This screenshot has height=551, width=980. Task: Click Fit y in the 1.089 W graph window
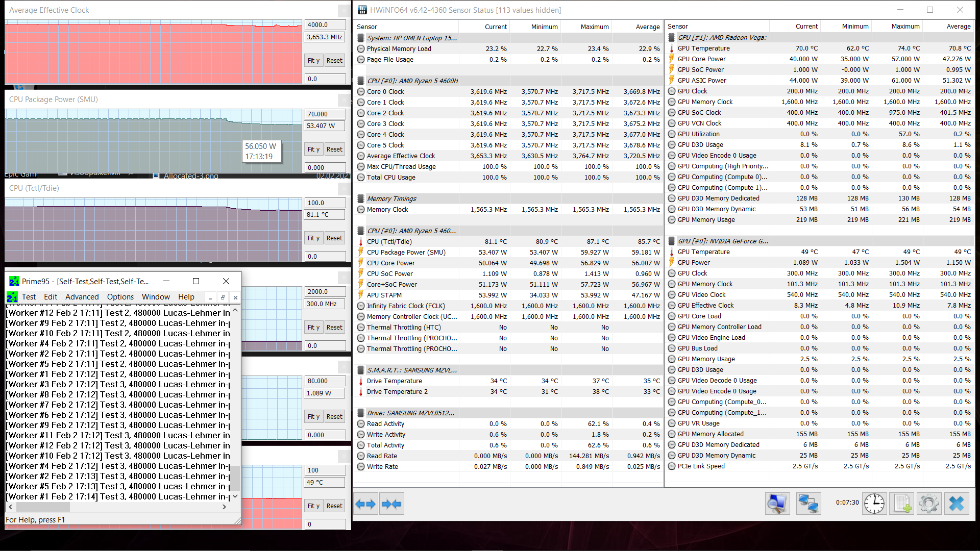pyautogui.click(x=313, y=417)
